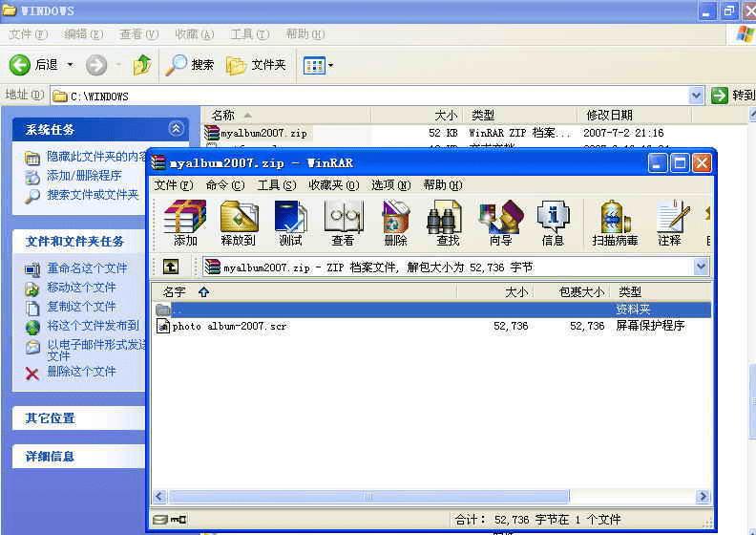The image size is (756, 535).
Task: Go up a folder in Explorer
Action: (142, 65)
